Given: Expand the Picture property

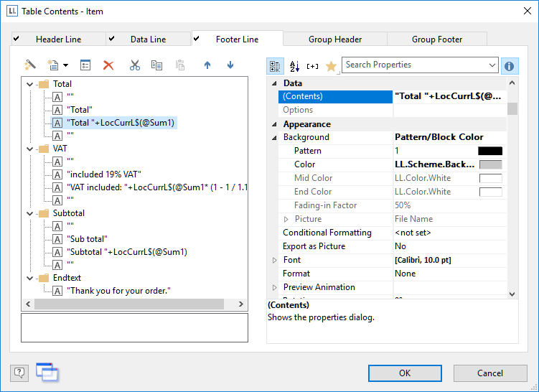Looking at the screenshot, I should [286, 220].
